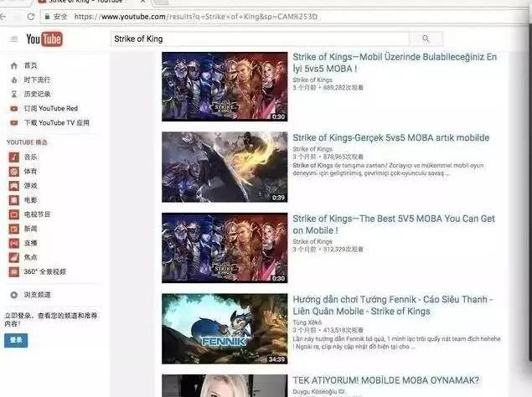This screenshot has width=532, height=397.
Task: Click the 电影 label in sidebar
Action: (30, 200)
